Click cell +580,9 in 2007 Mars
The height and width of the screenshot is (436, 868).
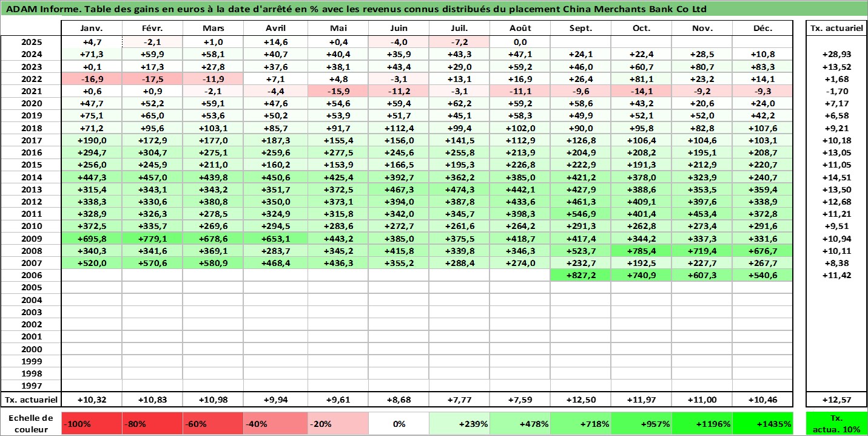pyautogui.click(x=214, y=262)
